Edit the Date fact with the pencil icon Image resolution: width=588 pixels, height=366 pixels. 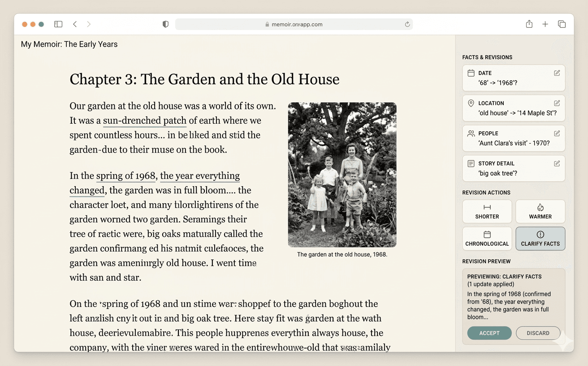click(557, 73)
